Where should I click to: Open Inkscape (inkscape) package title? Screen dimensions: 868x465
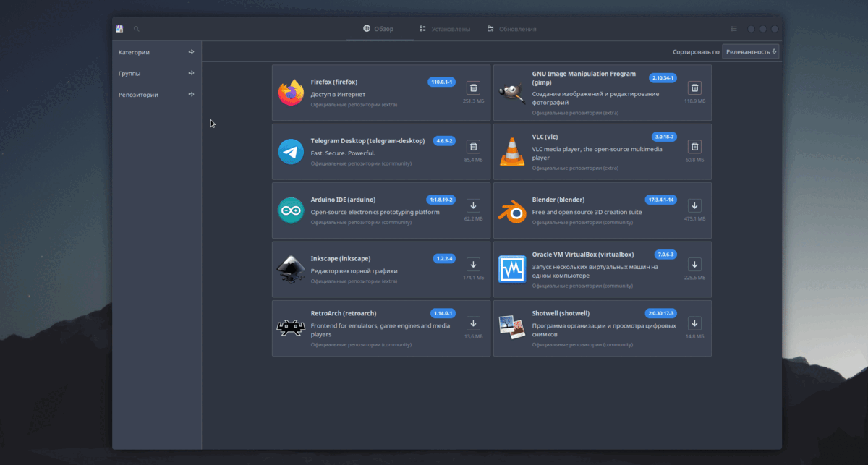point(341,259)
